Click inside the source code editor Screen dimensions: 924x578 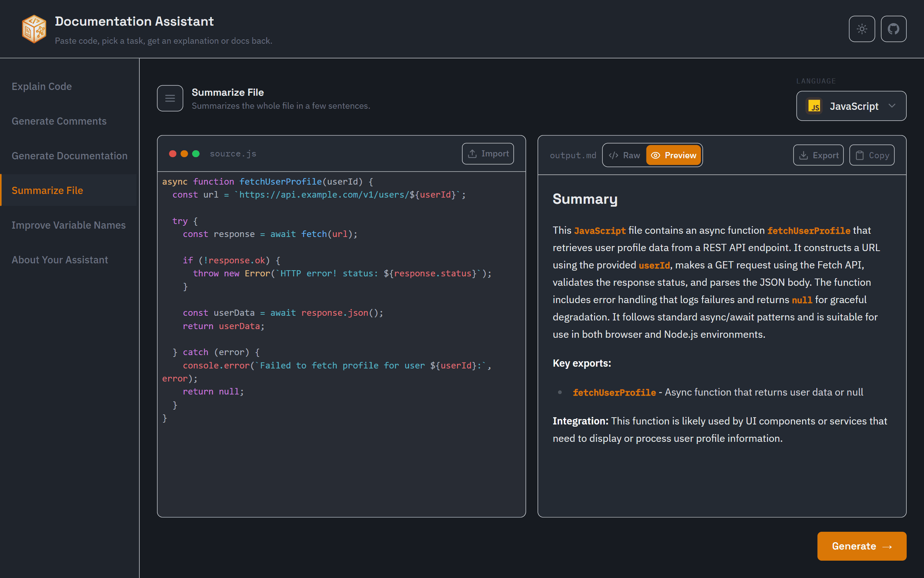[x=341, y=344]
